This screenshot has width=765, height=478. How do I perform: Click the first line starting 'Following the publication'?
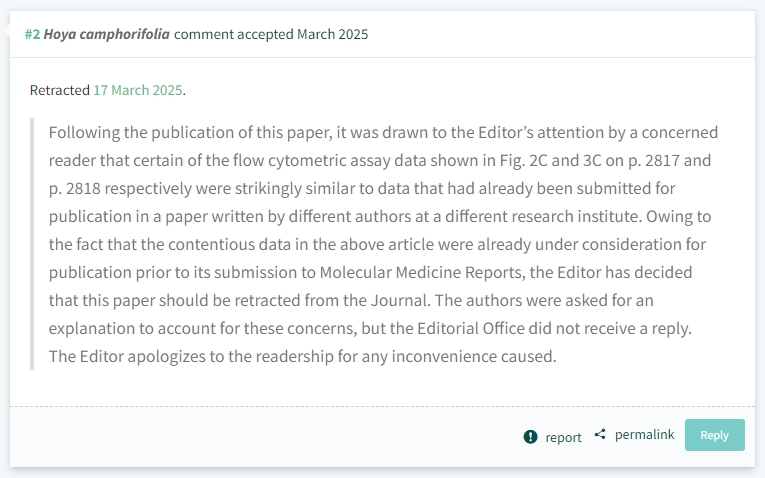pos(383,133)
